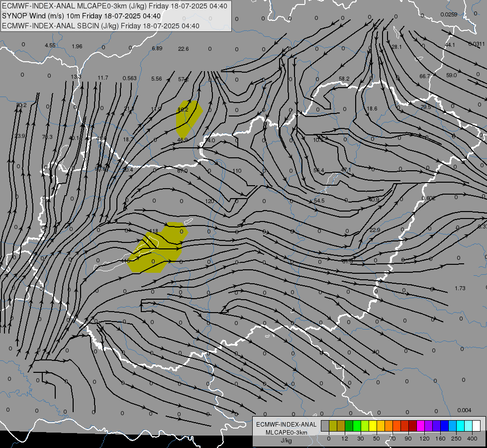487x448 pixels.
Task: Click the northern olive MLCAPE shaded region
Action: tap(188, 119)
